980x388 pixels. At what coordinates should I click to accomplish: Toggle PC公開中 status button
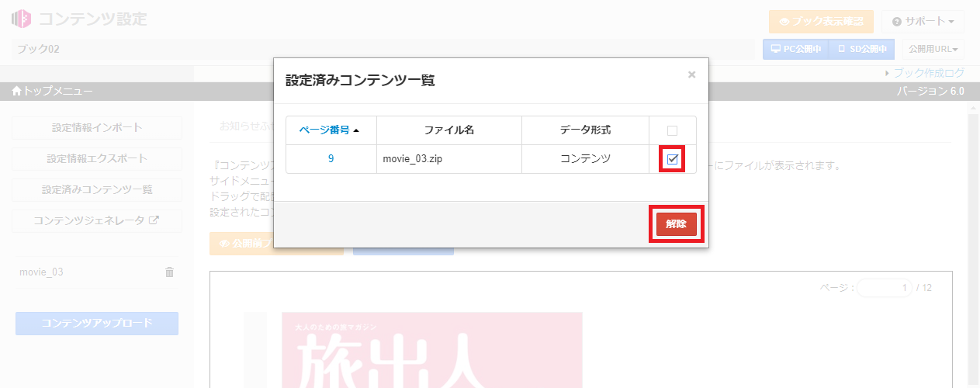[x=795, y=49]
